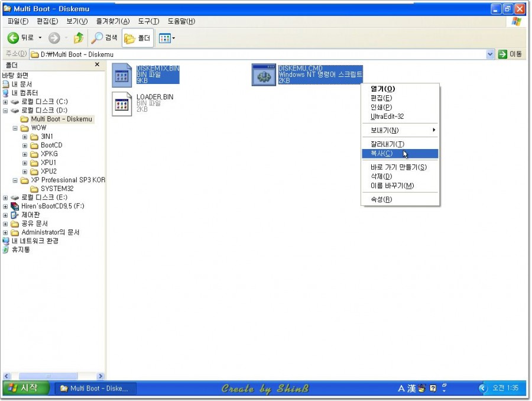532x401 pixels.
Task: Expand the XPU1 folder node
Action: [x=25, y=163]
